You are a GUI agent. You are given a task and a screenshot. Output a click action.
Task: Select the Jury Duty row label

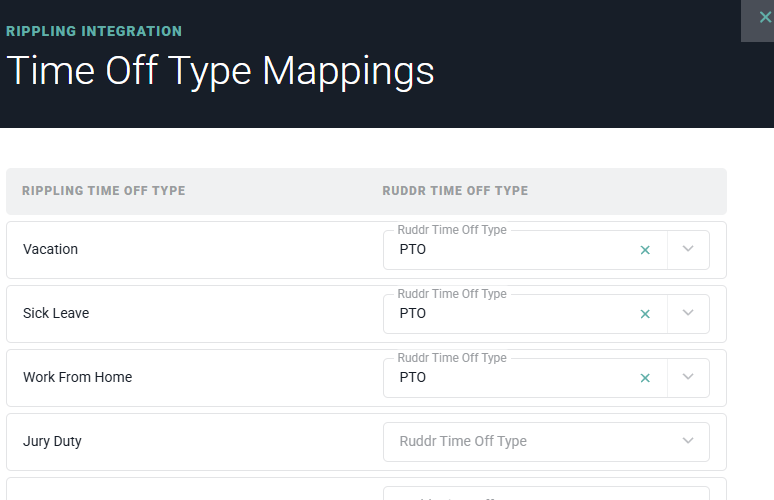tap(52, 441)
